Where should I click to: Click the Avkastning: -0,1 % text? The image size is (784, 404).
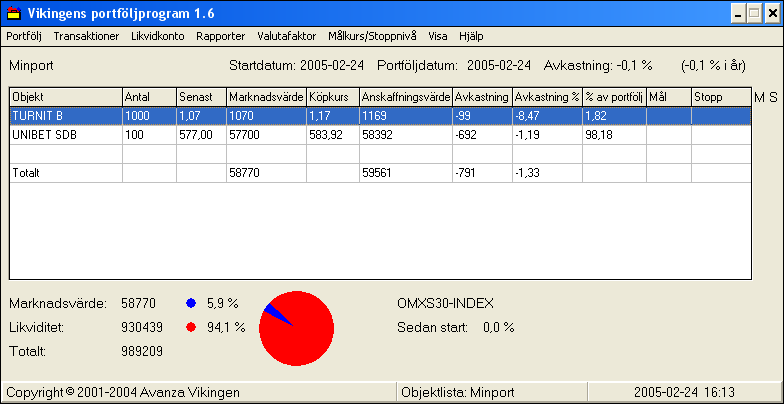click(x=598, y=66)
